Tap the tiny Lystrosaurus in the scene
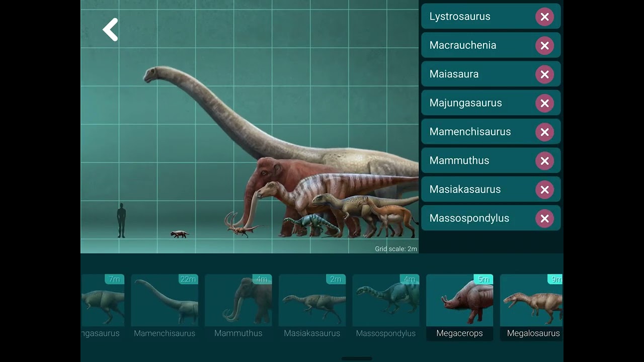This screenshot has height=362, width=644. point(179,234)
